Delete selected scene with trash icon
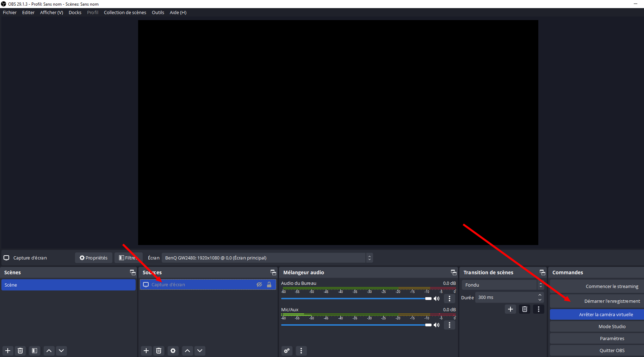 click(20, 351)
